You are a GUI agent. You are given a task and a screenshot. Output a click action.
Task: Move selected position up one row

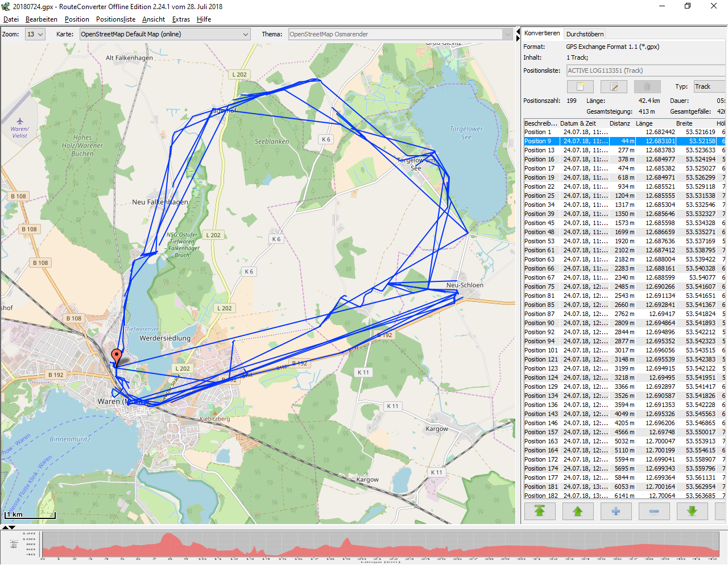(577, 511)
